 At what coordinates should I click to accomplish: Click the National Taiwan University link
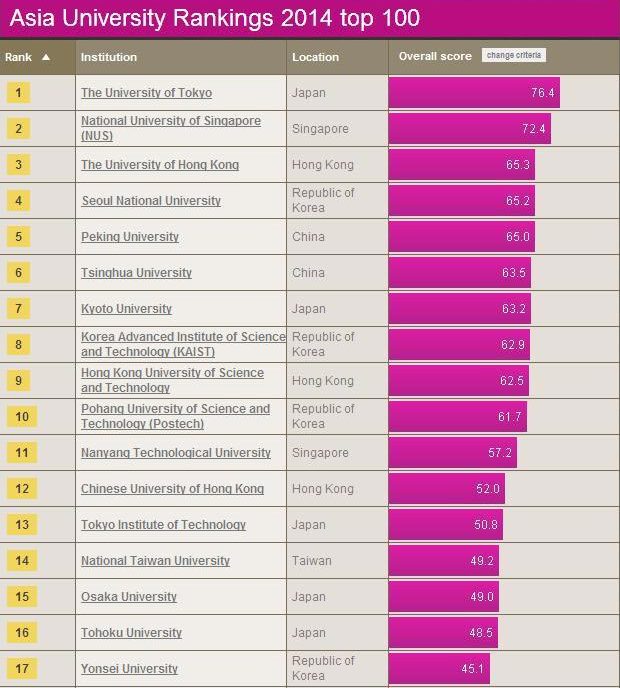tap(155, 561)
